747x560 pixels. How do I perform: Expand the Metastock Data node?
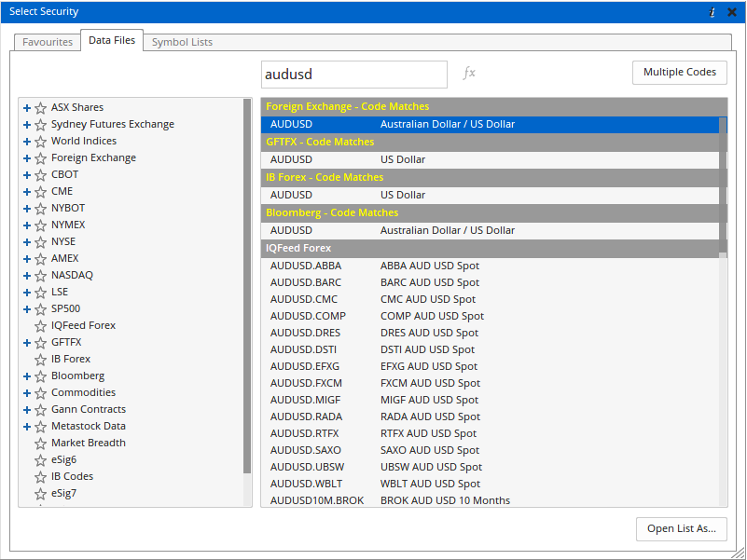click(x=27, y=427)
